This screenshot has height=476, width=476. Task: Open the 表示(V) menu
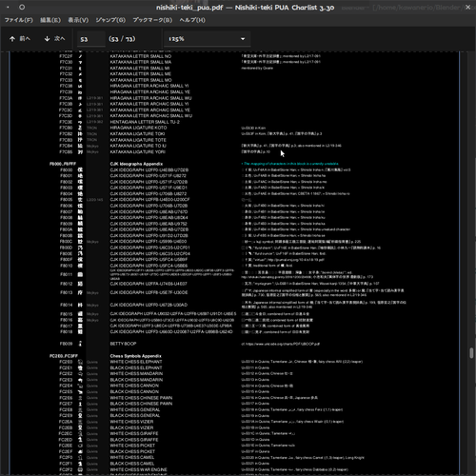(78, 20)
